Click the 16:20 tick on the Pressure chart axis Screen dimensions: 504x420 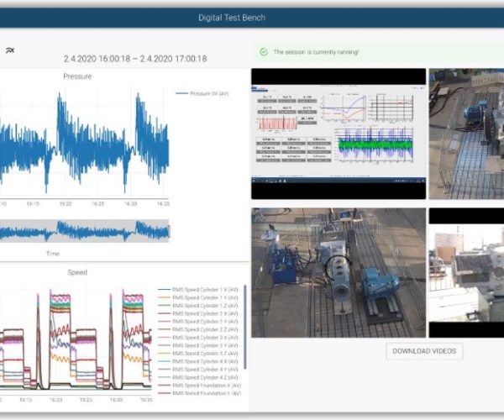point(66,204)
